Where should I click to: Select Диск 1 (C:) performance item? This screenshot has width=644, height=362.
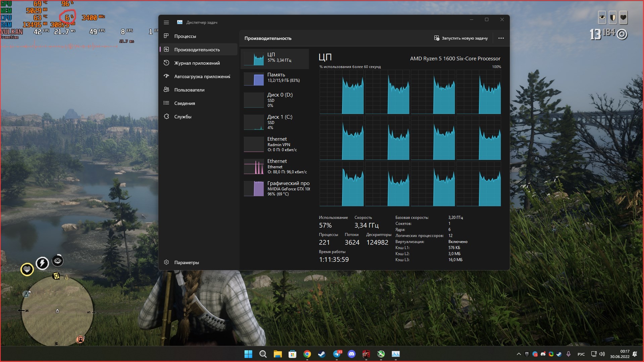coord(275,122)
